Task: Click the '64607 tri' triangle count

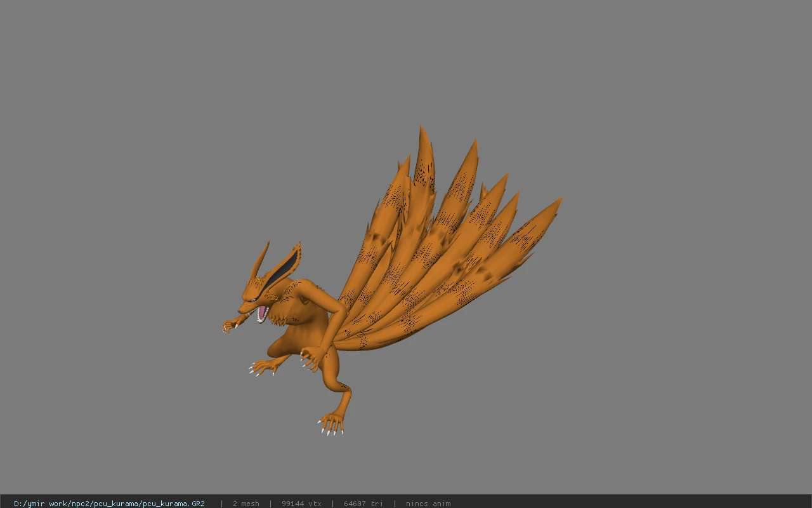Action: pos(363,504)
